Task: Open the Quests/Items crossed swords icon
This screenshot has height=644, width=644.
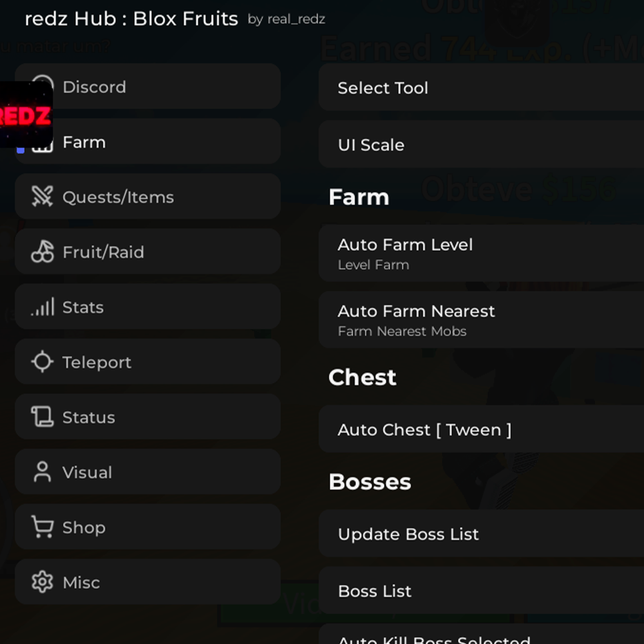Action: coord(42,197)
